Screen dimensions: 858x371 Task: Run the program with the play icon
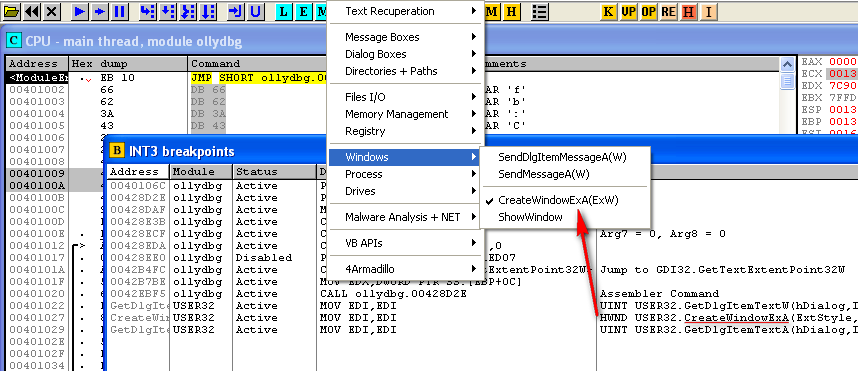(80, 11)
